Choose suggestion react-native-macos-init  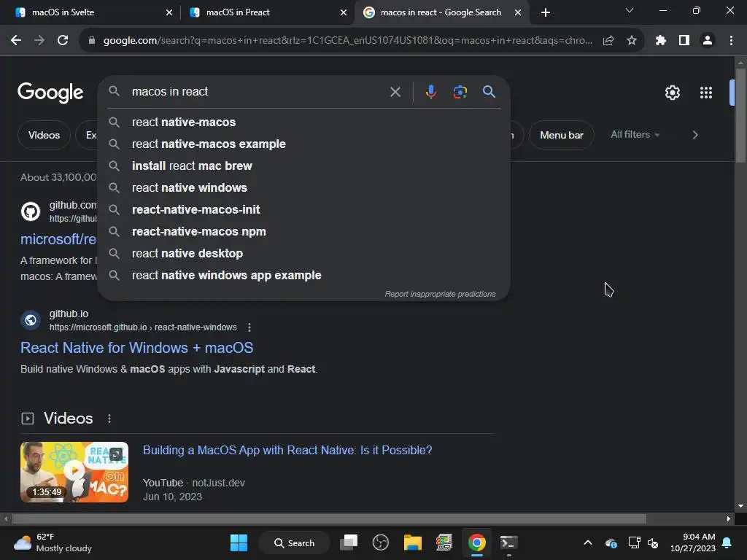pos(303,210)
